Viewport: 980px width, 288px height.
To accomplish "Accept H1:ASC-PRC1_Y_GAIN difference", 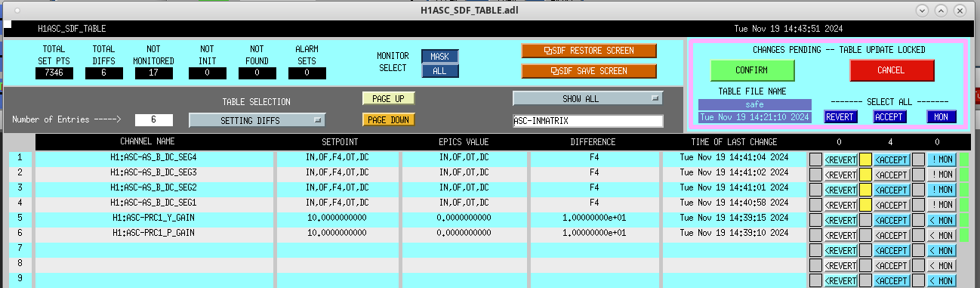I will [891, 220].
